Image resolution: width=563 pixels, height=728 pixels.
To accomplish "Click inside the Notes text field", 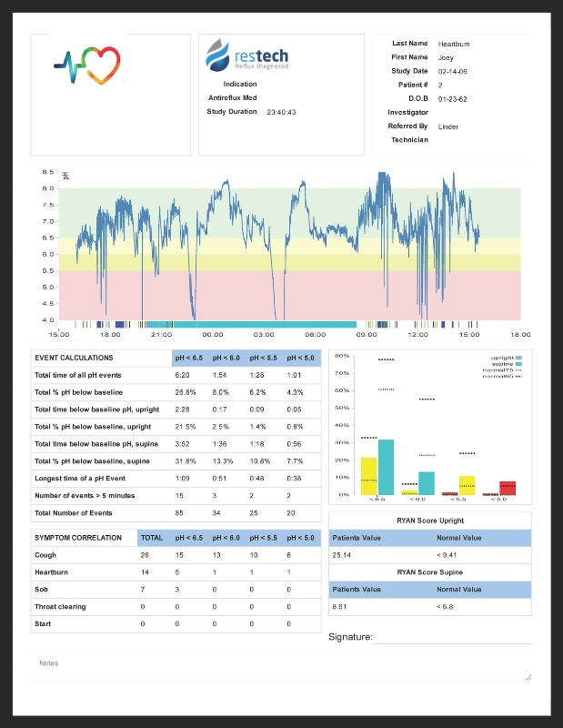I will coord(273,668).
